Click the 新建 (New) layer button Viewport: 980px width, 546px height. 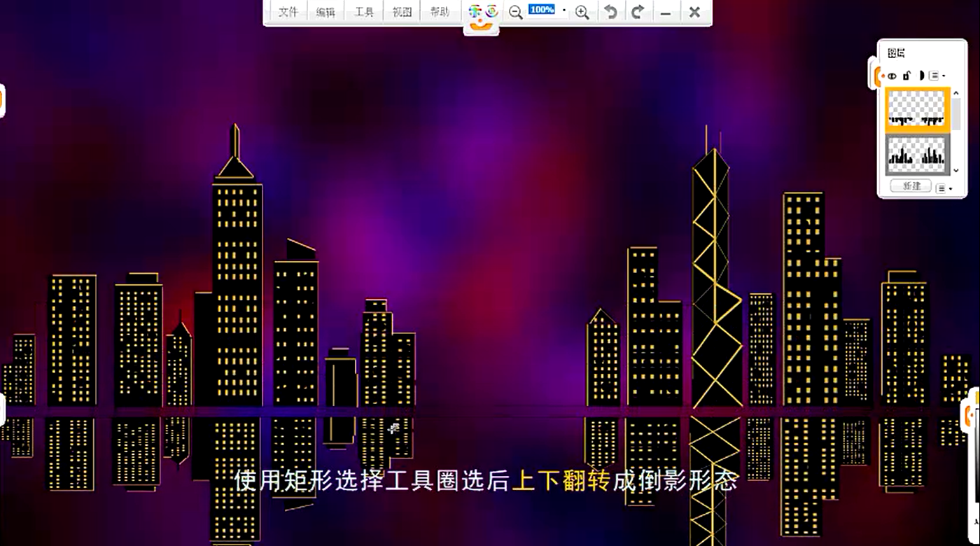[x=911, y=186]
